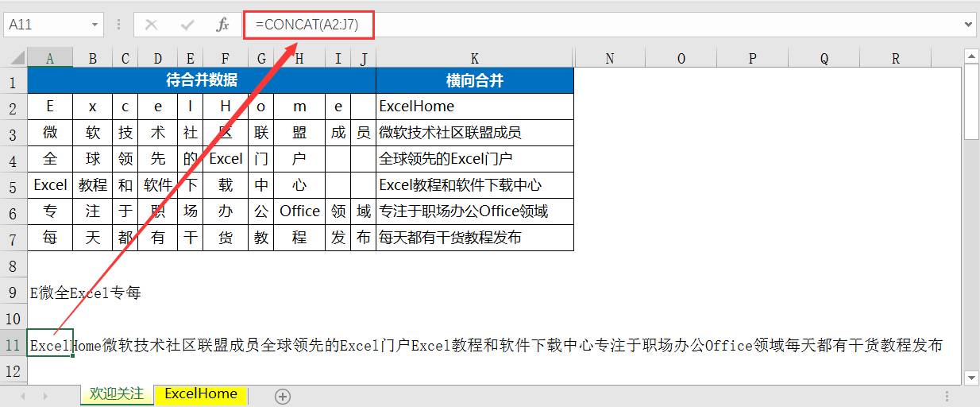The height and width of the screenshot is (407, 980).
Task: Select cell J6 containing 域
Action: [x=363, y=211]
